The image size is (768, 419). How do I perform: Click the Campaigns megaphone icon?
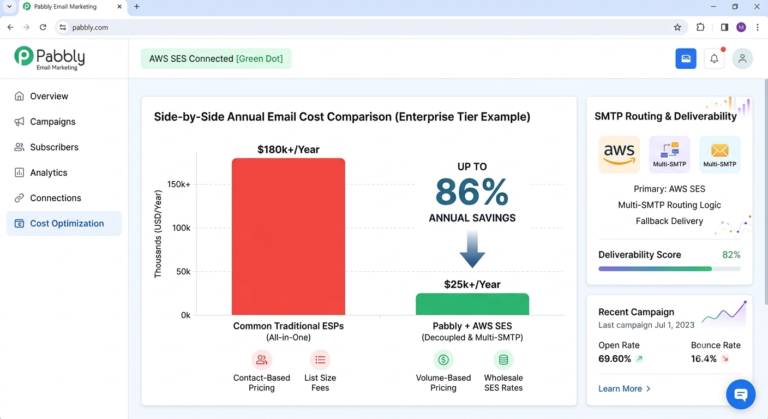[19, 122]
